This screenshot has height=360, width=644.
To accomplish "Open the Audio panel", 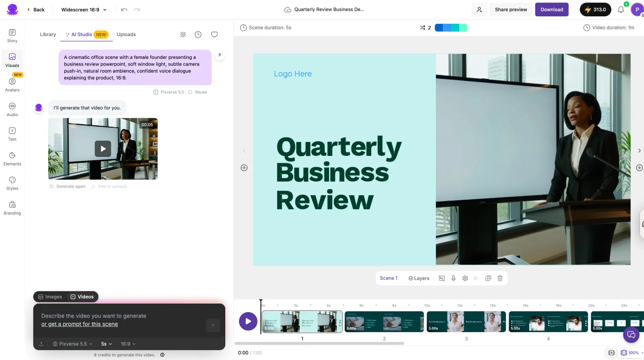I will [x=12, y=109].
